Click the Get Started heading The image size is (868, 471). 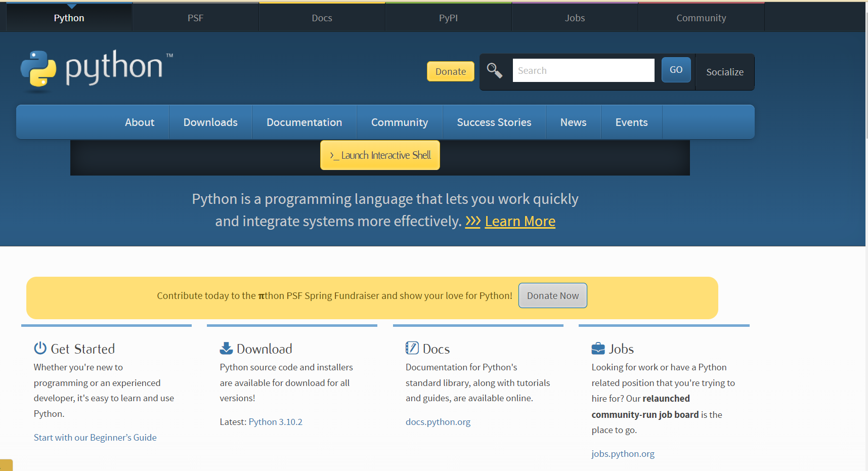click(x=83, y=349)
